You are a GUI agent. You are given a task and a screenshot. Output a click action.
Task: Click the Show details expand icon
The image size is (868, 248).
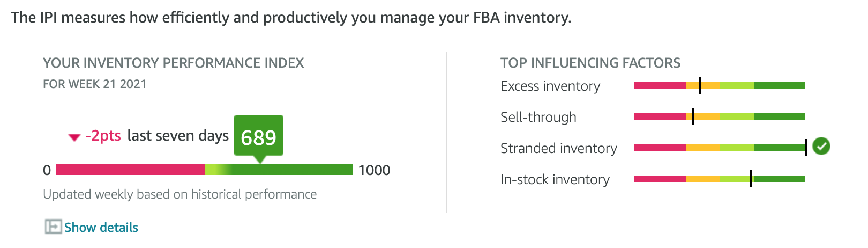pyautogui.click(x=53, y=227)
